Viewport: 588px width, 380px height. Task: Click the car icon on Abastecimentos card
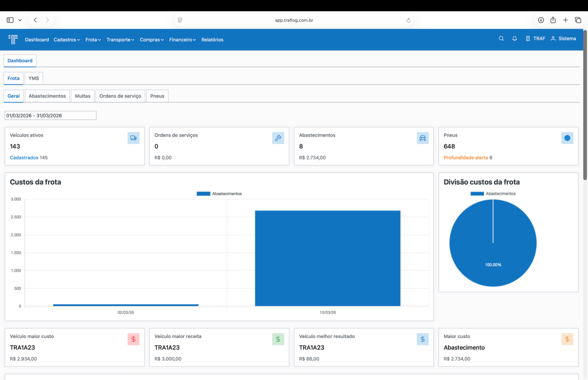[x=423, y=138]
